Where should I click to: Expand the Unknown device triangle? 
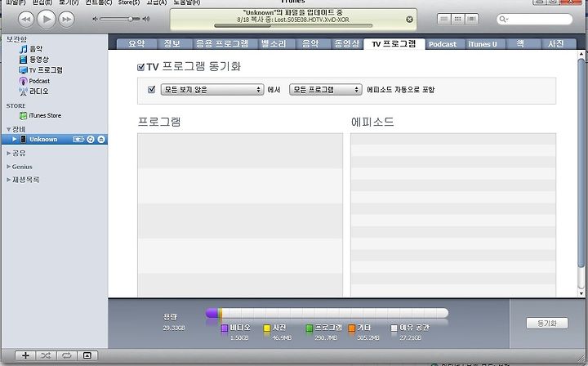click(x=14, y=139)
